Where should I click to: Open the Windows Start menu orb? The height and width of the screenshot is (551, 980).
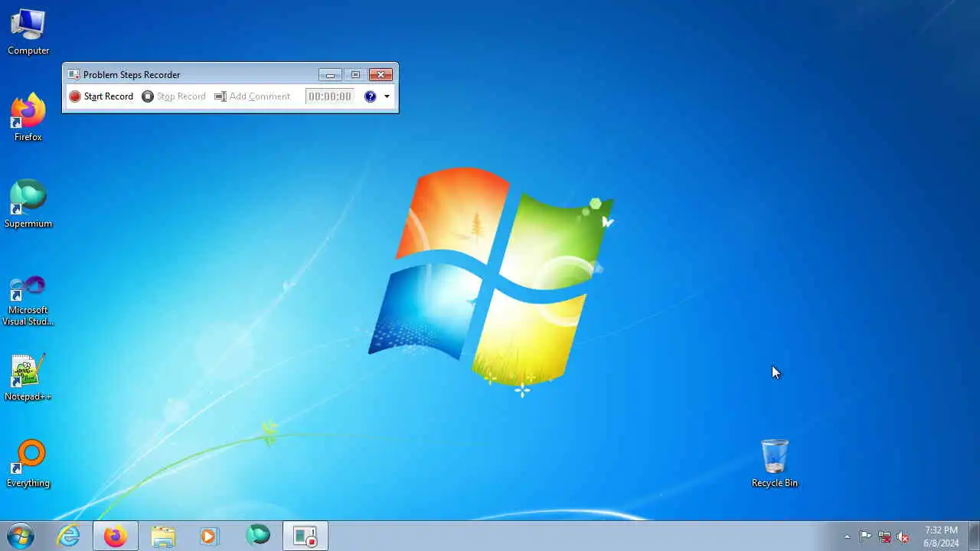coord(21,536)
